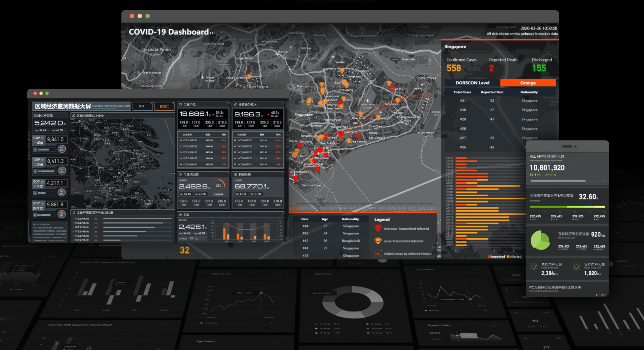Click the red map marker at Pasir Ris
The width and height of the screenshot is (644, 350).
click(393, 88)
